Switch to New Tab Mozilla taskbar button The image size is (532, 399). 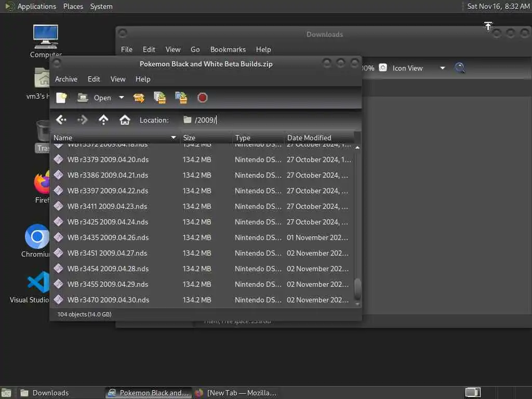236,393
